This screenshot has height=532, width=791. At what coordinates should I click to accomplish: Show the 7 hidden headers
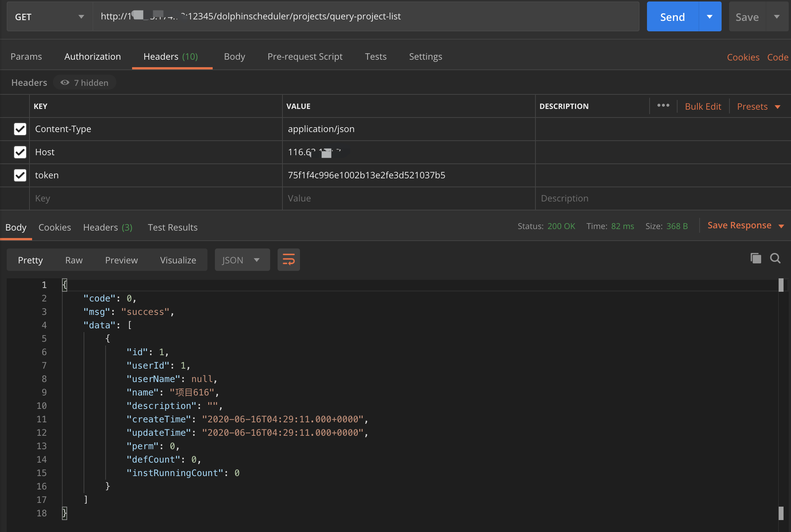click(85, 82)
